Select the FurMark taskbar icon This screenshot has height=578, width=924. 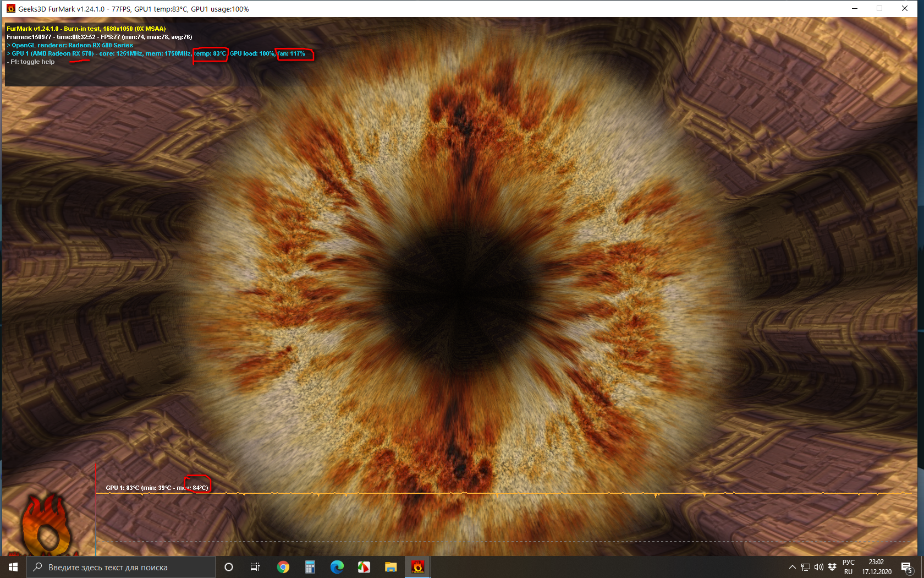tap(417, 567)
